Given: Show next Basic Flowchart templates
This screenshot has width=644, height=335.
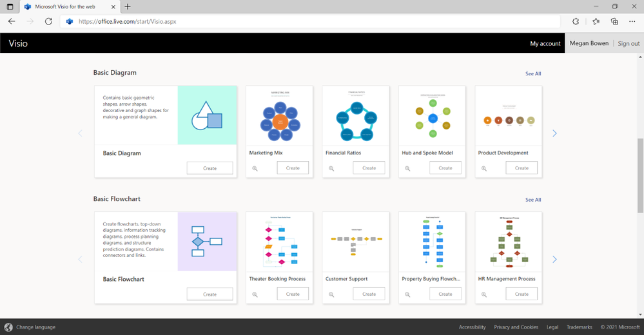Looking at the screenshot, I should (554, 260).
